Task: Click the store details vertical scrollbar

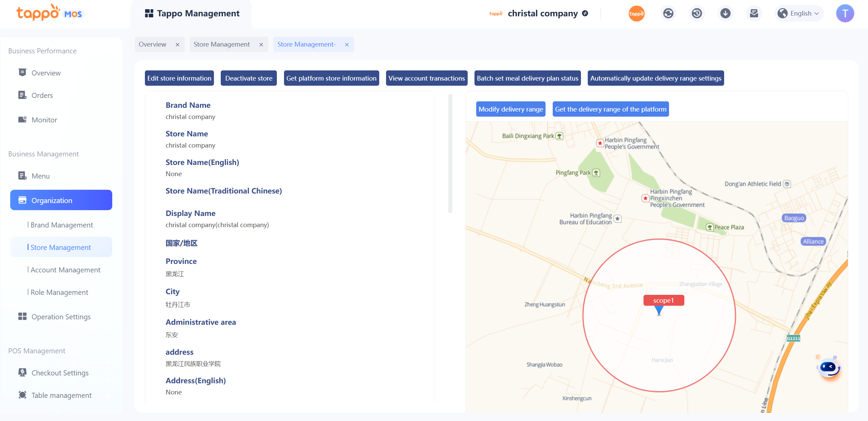Action: [x=450, y=153]
